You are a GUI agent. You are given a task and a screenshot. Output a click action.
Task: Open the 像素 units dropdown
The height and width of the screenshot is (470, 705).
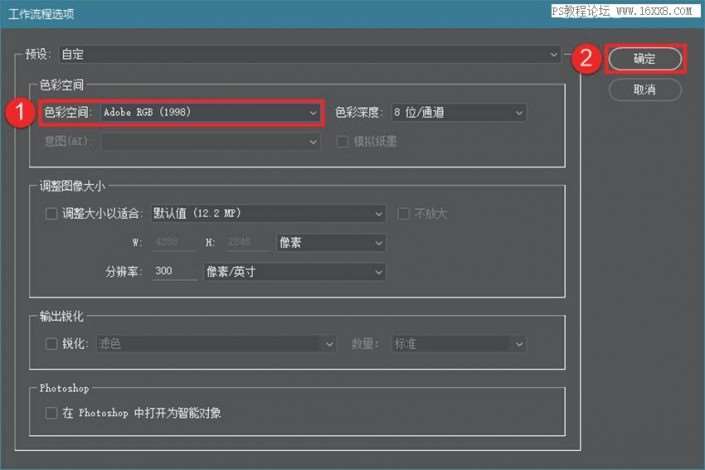tap(330, 243)
